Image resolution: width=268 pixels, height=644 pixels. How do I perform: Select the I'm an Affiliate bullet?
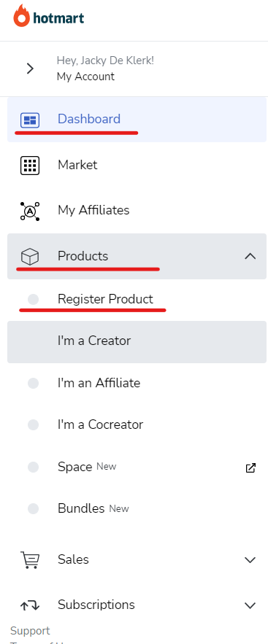click(x=34, y=384)
